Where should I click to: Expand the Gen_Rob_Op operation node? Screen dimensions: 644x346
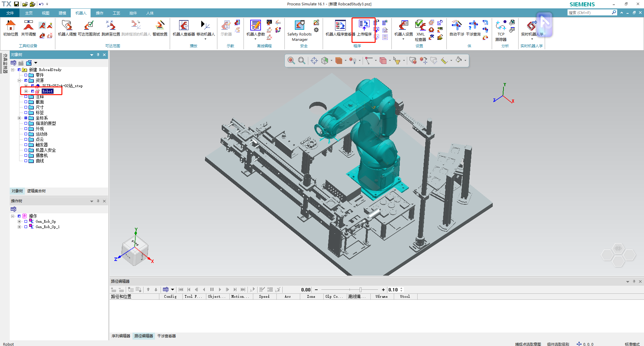[x=19, y=221]
